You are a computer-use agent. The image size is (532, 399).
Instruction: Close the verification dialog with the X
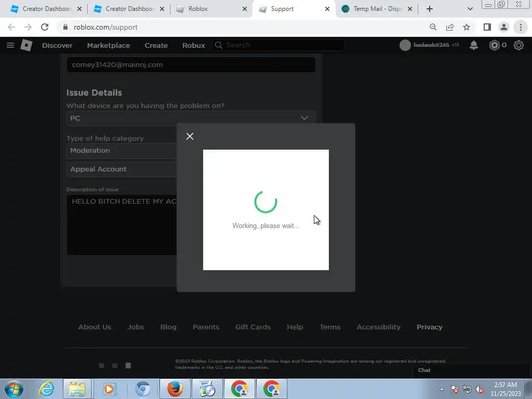pos(190,137)
